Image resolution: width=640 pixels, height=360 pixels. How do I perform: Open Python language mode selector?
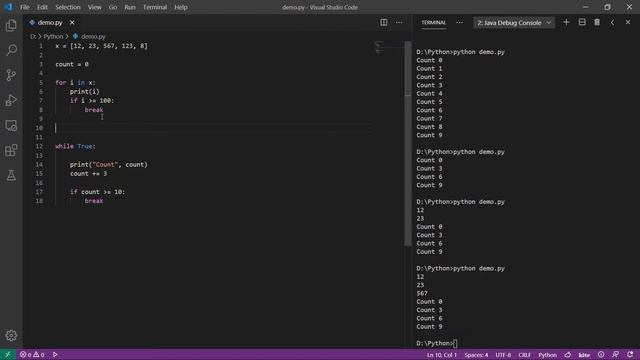[x=547, y=355]
